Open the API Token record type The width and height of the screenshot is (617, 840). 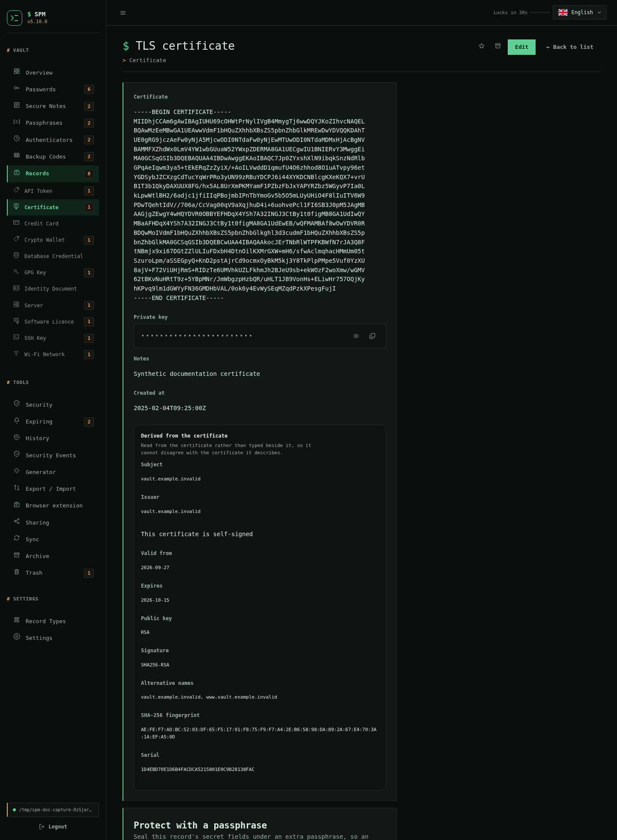click(x=53, y=191)
